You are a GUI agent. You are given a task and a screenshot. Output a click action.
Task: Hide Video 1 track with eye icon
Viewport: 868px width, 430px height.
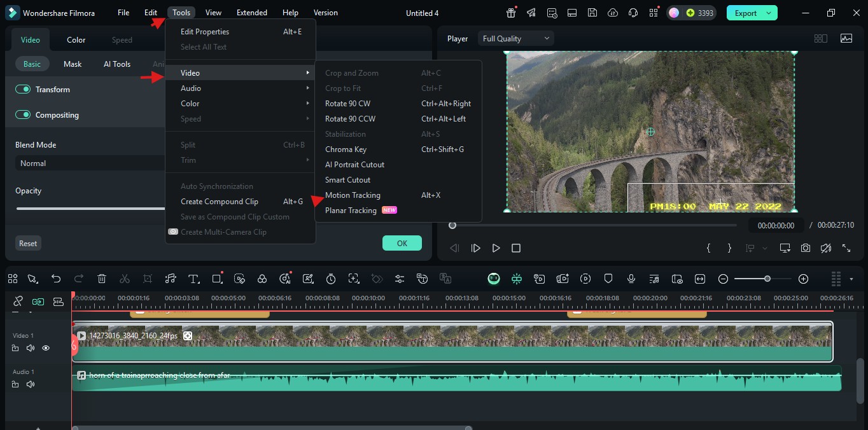[x=46, y=349]
